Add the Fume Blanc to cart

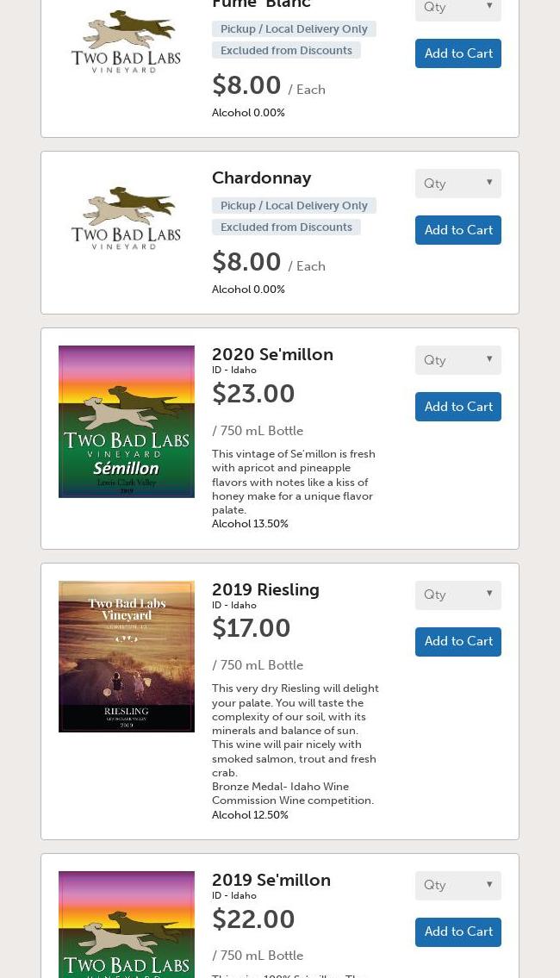(x=458, y=53)
